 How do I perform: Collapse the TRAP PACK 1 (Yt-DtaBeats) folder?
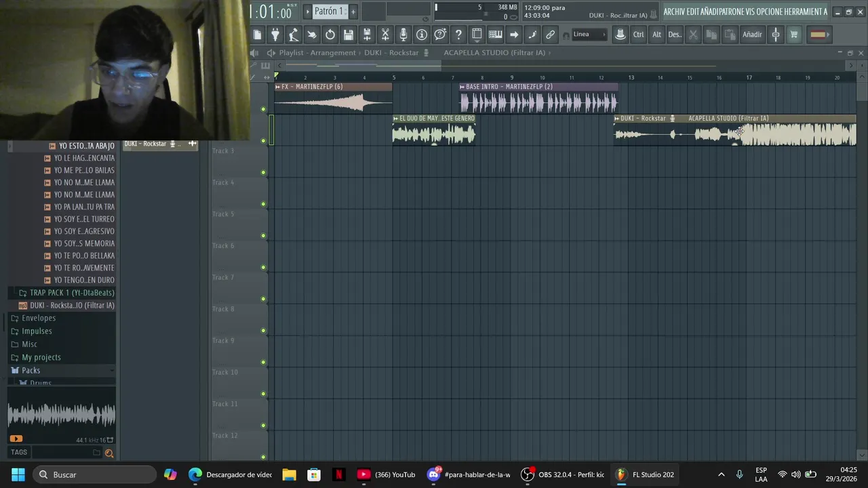[72, 293]
